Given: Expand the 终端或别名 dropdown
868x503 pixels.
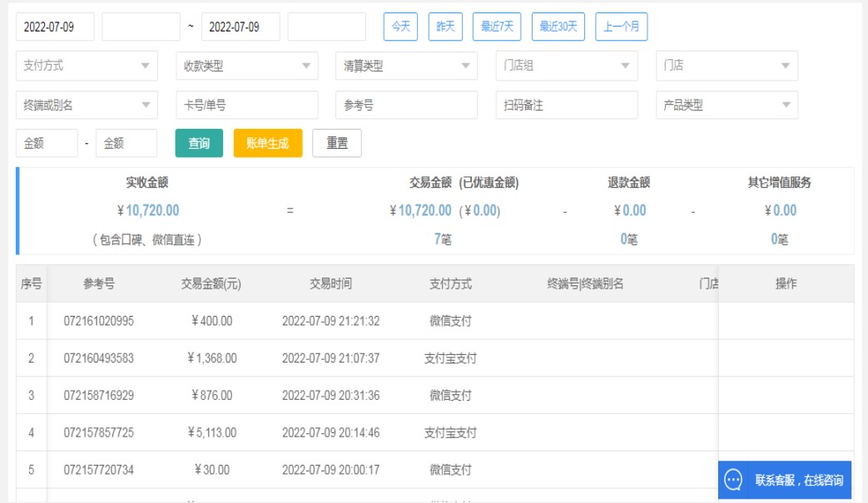Looking at the screenshot, I should (x=87, y=106).
